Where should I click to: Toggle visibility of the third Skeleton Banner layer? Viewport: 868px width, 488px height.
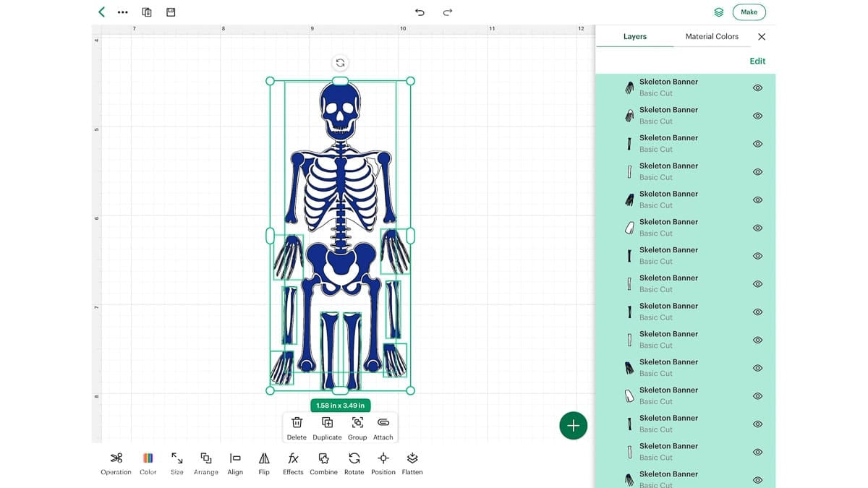(x=757, y=144)
